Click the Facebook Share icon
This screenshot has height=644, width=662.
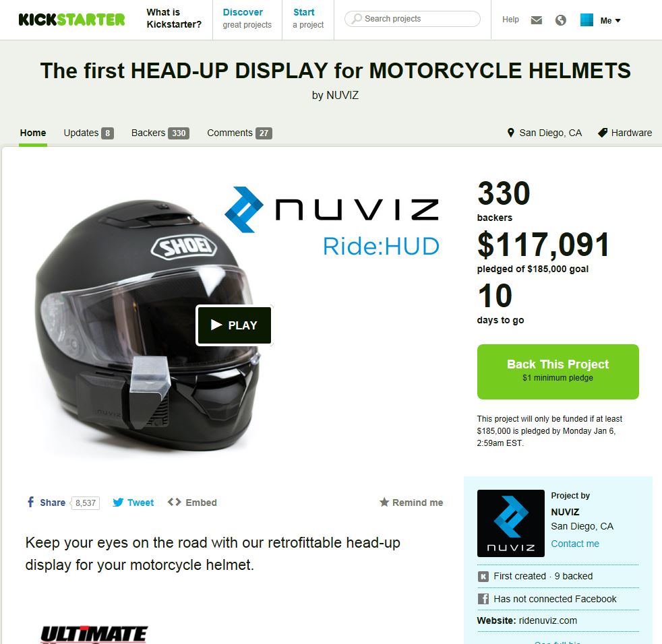click(30, 502)
